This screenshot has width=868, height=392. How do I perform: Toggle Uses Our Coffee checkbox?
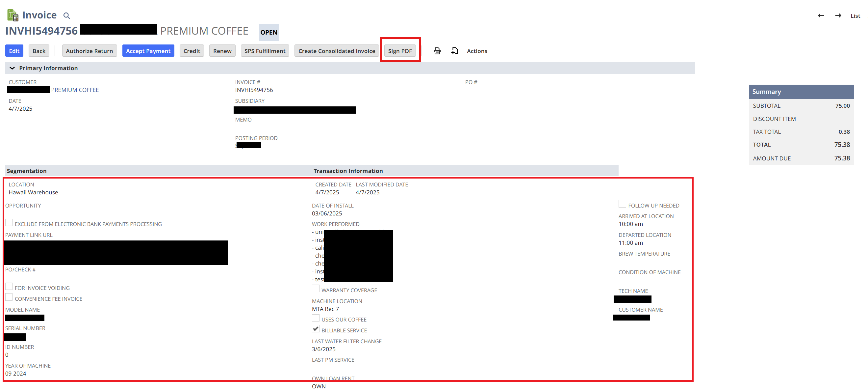316,318
